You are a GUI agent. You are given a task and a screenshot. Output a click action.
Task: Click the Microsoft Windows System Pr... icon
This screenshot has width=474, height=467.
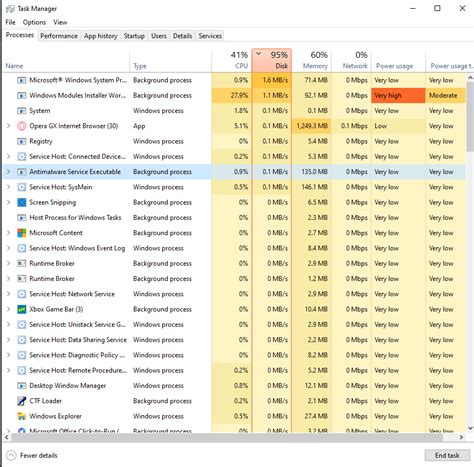(x=22, y=80)
